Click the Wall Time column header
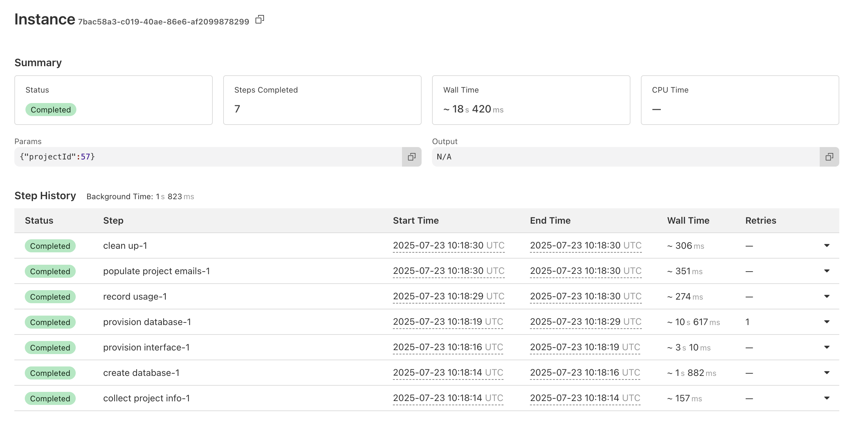The width and height of the screenshot is (868, 431). pyautogui.click(x=688, y=220)
